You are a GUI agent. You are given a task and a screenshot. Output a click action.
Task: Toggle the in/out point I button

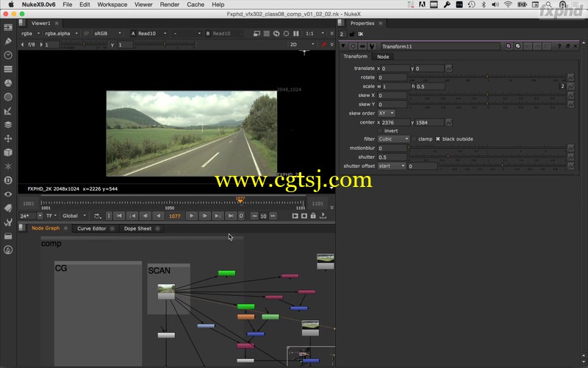[x=109, y=216]
